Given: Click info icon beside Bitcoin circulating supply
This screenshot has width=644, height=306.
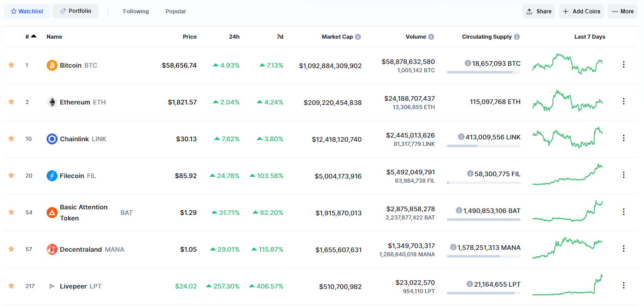Looking at the screenshot, I should coord(468,64).
